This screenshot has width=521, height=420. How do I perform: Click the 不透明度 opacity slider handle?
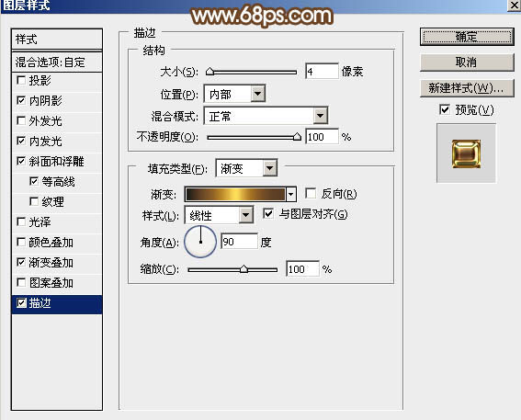[297, 137]
